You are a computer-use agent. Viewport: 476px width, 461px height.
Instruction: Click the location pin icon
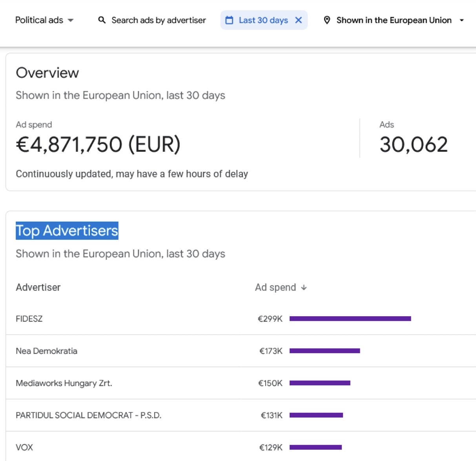point(326,20)
